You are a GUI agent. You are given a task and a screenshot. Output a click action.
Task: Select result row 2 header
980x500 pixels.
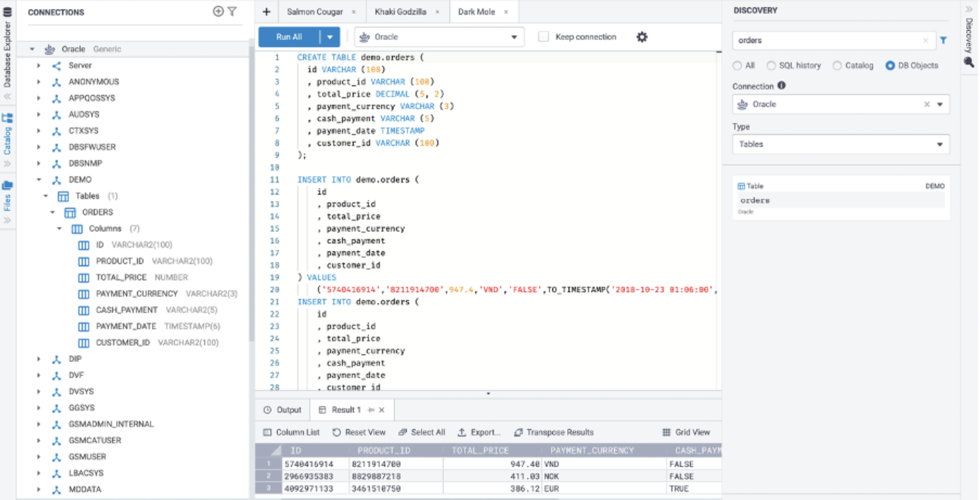tap(269, 476)
